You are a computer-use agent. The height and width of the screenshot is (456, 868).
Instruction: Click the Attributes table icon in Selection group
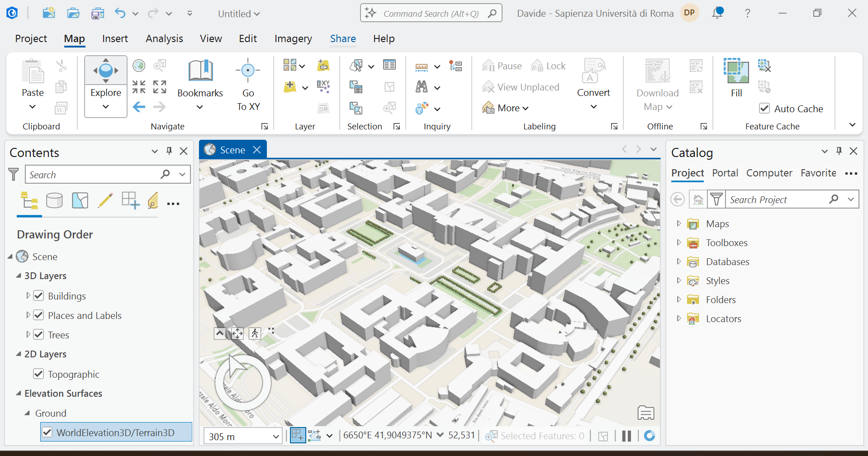pyautogui.click(x=389, y=65)
